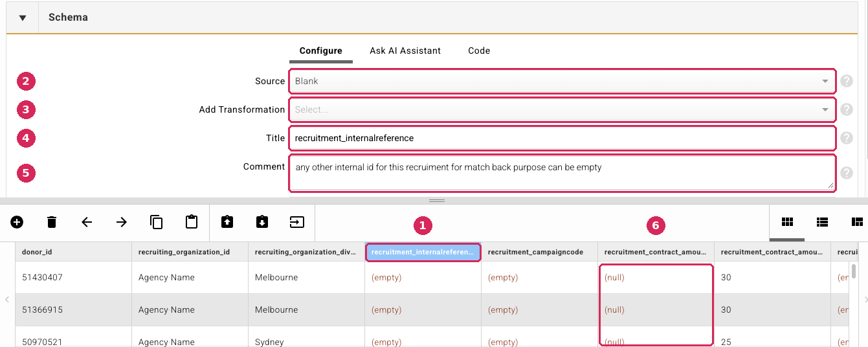Open the Ask AI Assistant tab
868x347 pixels.
click(x=405, y=50)
